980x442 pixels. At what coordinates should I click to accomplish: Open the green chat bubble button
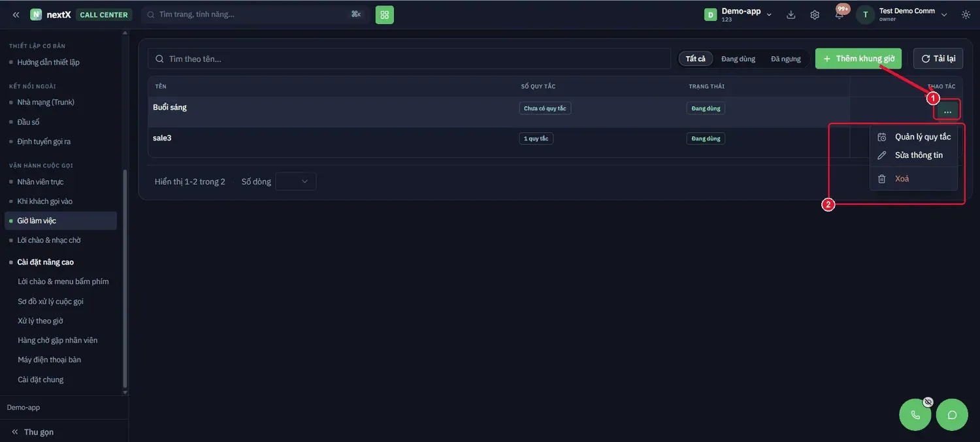pos(952,415)
